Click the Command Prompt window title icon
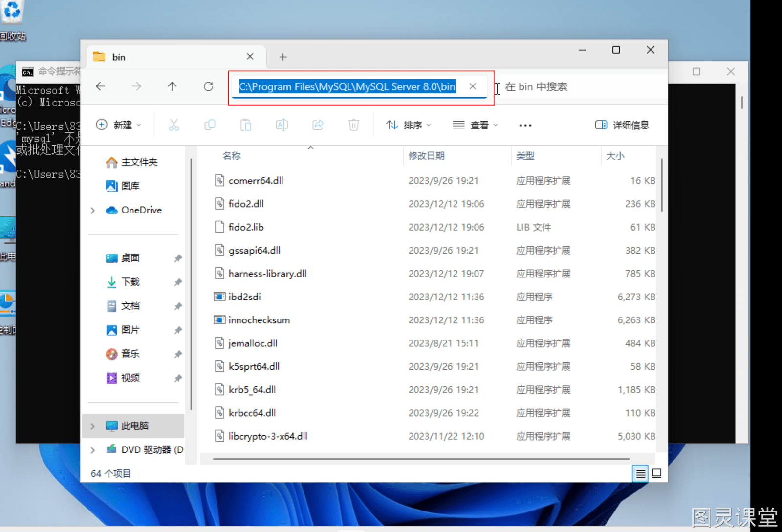 27,72
